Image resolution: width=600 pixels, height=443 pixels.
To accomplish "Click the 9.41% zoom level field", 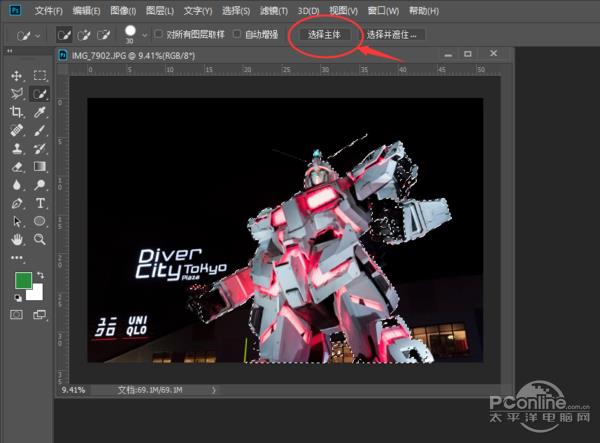I will coord(73,390).
